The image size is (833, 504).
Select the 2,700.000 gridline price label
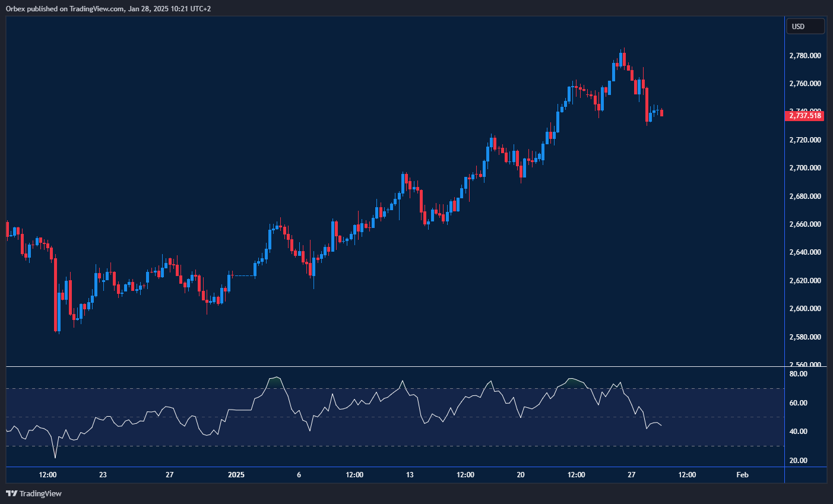point(805,167)
